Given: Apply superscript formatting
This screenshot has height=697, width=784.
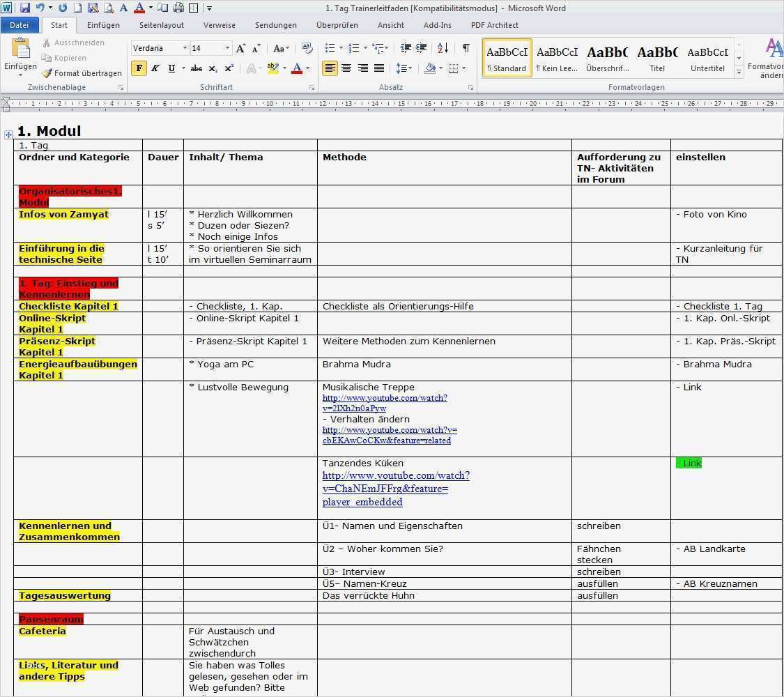Looking at the screenshot, I should [x=229, y=68].
